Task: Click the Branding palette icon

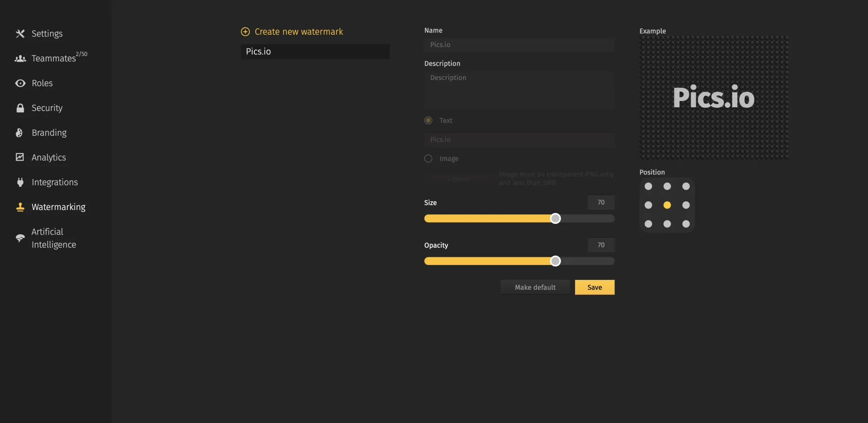Action: [20, 133]
